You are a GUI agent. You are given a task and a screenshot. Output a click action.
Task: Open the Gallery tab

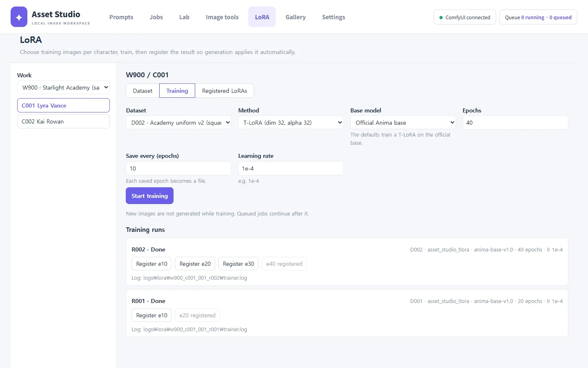tap(296, 17)
